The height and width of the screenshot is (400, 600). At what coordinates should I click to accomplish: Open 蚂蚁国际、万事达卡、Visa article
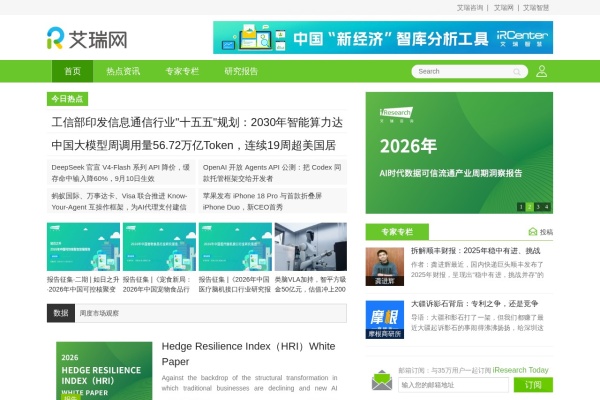(x=119, y=201)
